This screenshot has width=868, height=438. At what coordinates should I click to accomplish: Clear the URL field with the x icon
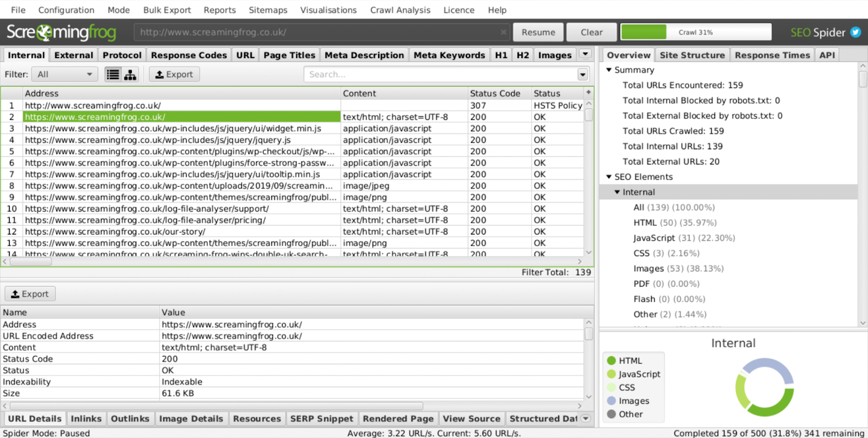pyautogui.click(x=503, y=32)
